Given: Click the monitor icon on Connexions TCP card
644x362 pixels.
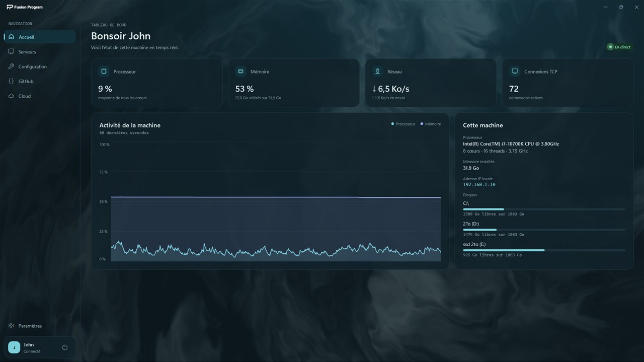Looking at the screenshot, I should 515,71.
